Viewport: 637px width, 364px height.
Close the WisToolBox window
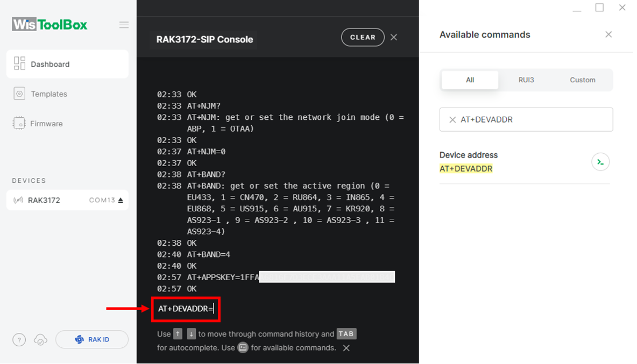[622, 8]
